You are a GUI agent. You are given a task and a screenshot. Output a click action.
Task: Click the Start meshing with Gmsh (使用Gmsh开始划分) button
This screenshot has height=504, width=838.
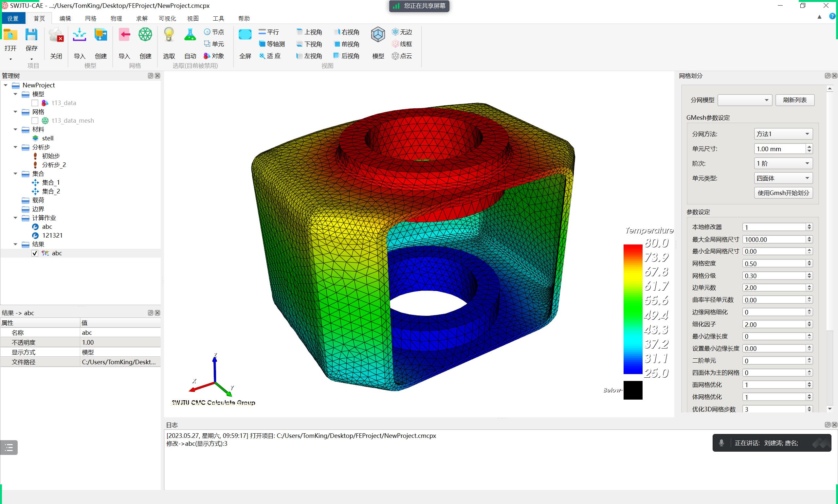[x=783, y=193]
